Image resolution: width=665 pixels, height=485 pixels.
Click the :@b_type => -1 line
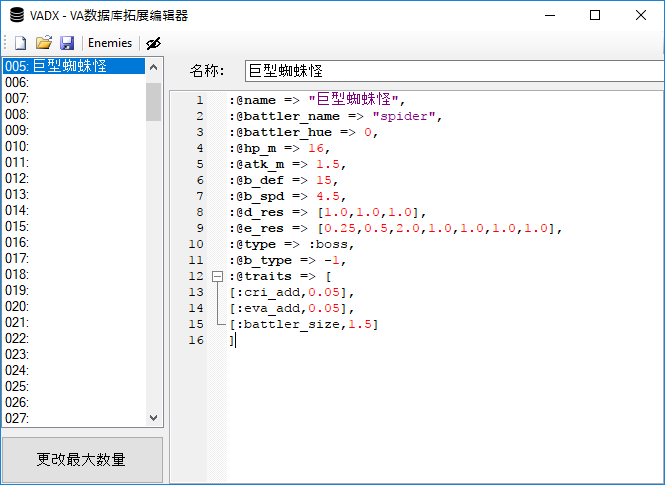click(x=288, y=260)
